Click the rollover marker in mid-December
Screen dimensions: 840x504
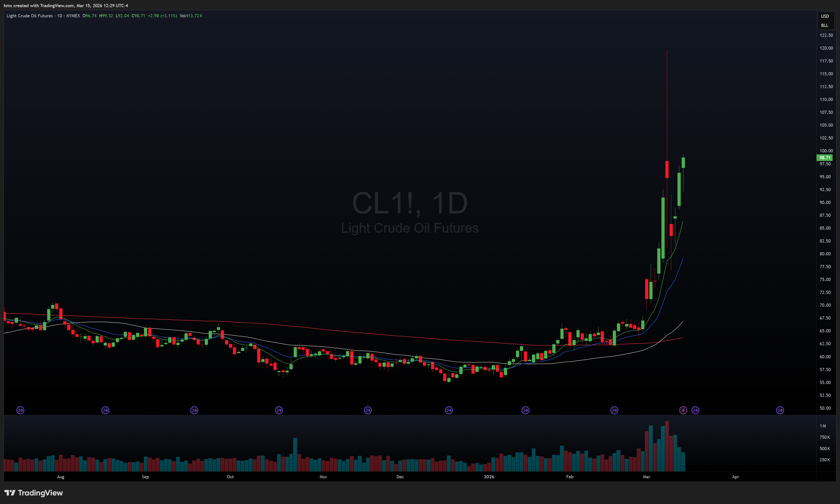[449, 410]
